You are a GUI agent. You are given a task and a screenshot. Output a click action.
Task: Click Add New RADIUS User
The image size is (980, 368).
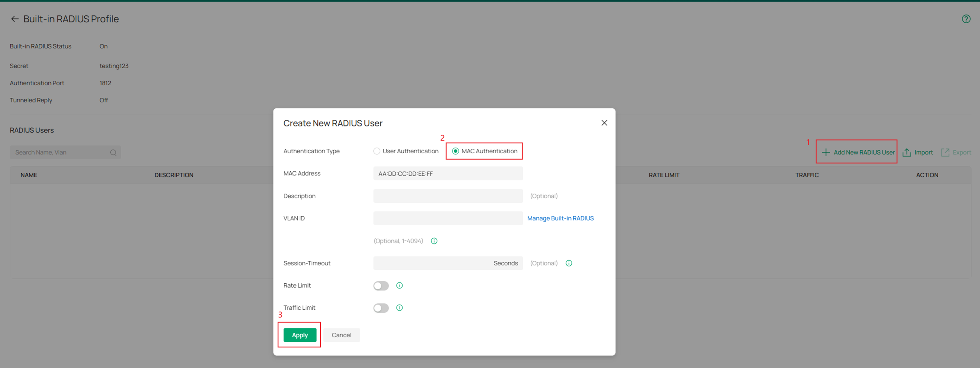coord(858,153)
